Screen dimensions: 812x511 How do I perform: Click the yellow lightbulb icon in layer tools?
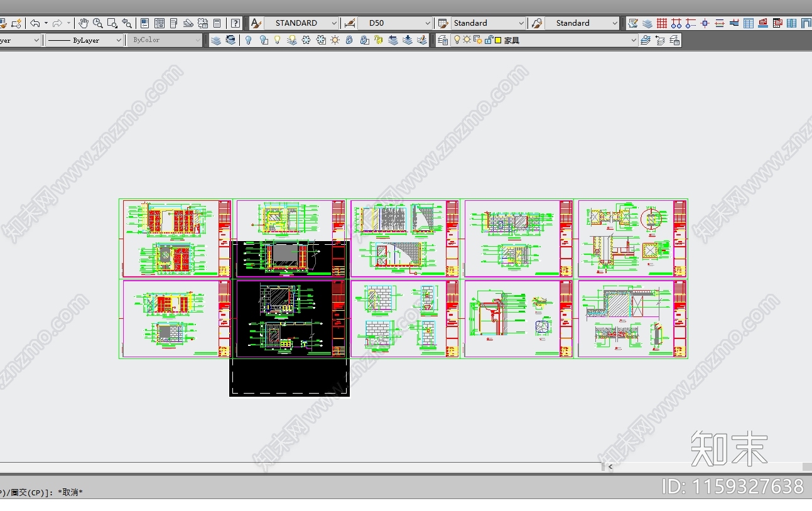click(x=277, y=40)
